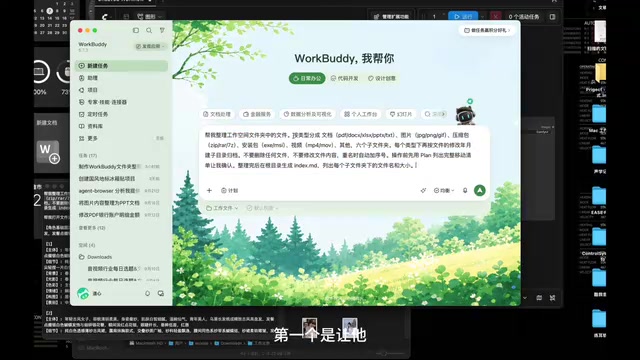Click the blue 运行 button in background window
This screenshot has height=360, width=640.
pos(463,17)
